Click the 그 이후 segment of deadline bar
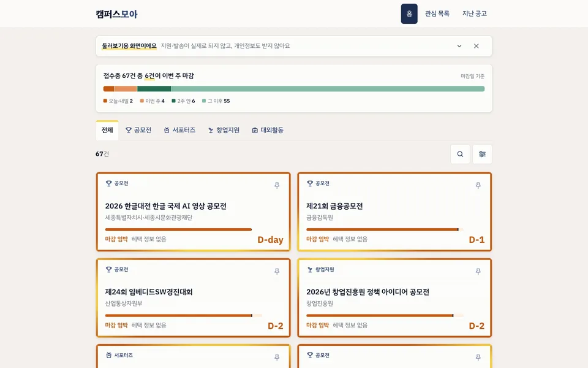The width and height of the screenshot is (588, 368). pos(328,89)
